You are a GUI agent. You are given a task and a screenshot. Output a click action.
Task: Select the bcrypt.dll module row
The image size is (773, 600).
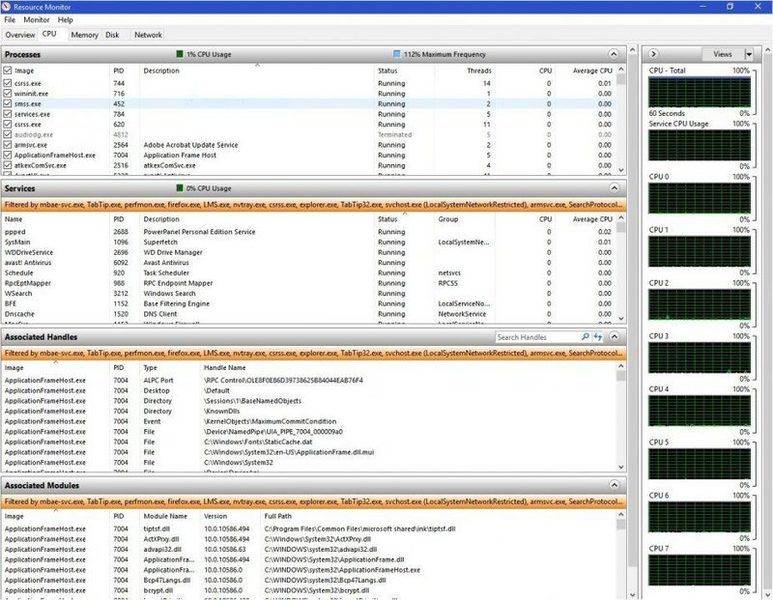click(309, 590)
